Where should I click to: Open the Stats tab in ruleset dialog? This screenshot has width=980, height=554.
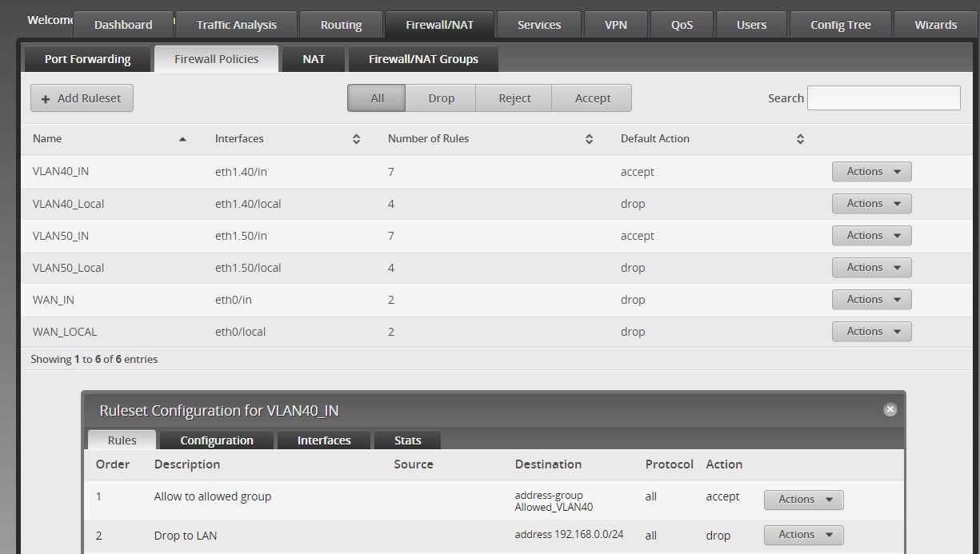pos(407,440)
